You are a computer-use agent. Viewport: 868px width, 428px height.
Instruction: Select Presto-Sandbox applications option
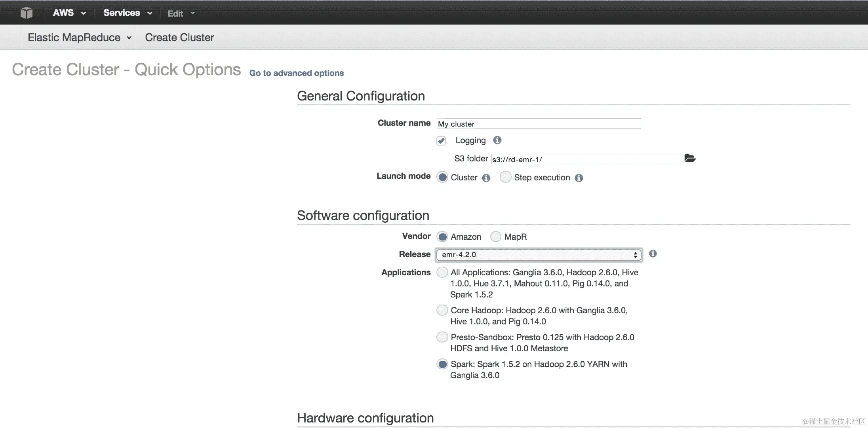(442, 337)
